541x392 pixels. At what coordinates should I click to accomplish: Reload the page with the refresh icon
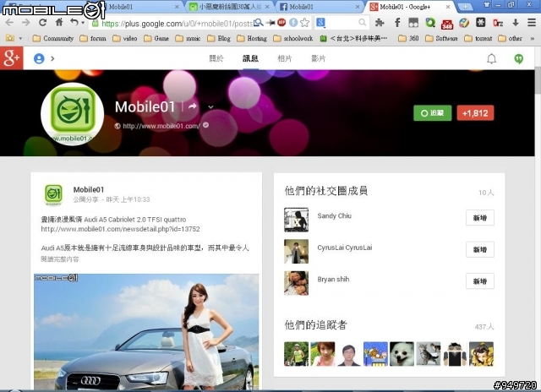pyautogui.click(x=42, y=23)
